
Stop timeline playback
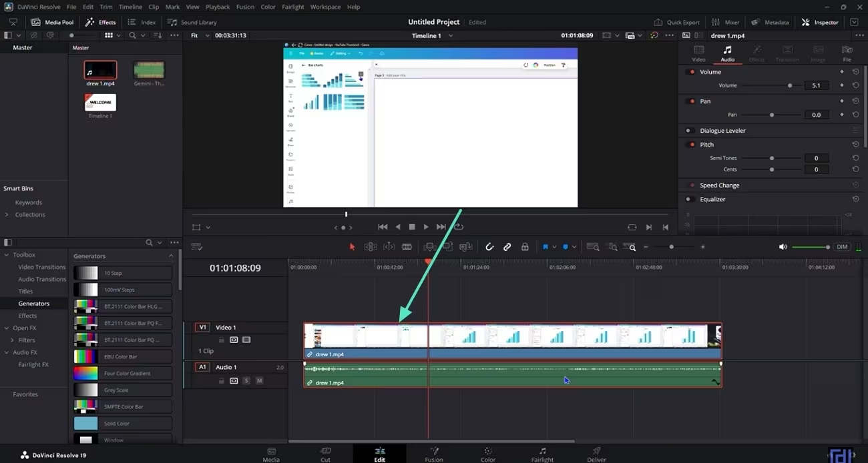pyautogui.click(x=412, y=227)
